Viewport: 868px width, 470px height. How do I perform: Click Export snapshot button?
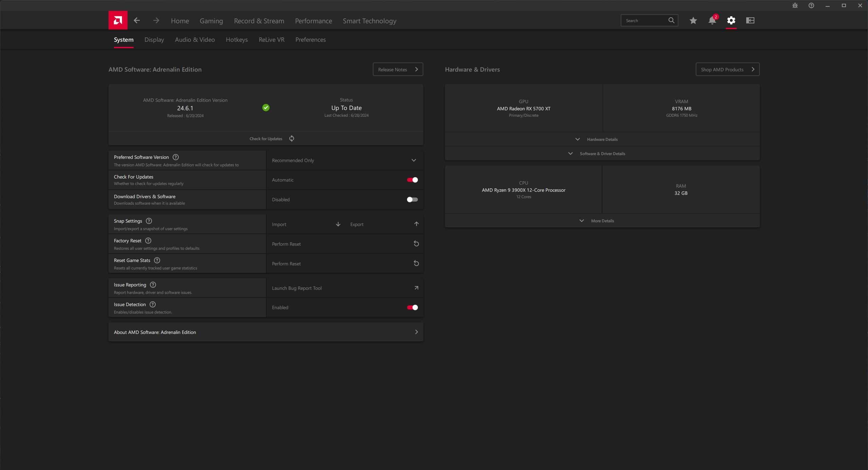[384, 224]
